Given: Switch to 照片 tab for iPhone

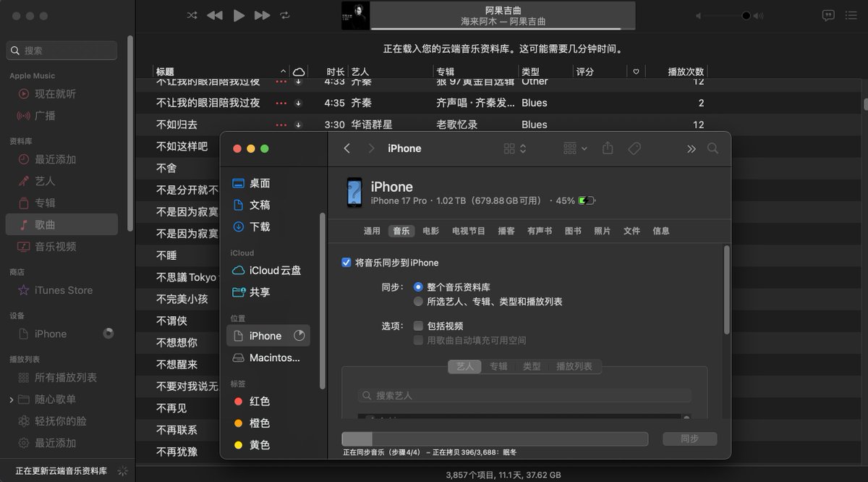Looking at the screenshot, I should [x=603, y=231].
